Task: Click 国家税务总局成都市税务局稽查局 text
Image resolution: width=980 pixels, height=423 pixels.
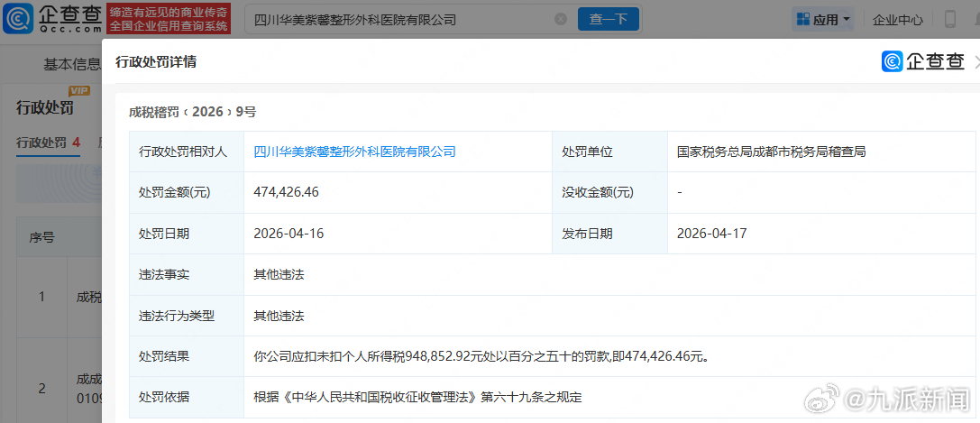Action: pyautogui.click(x=771, y=152)
